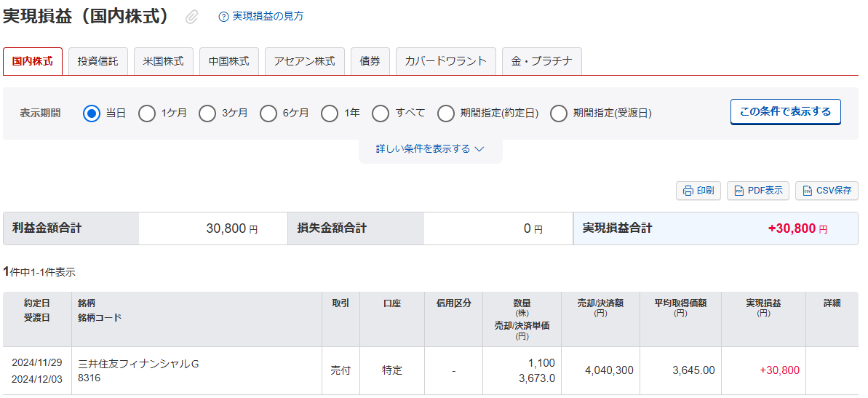
Task: Select the すべて period radio button
Action: pyautogui.click(x=381, y=114)
